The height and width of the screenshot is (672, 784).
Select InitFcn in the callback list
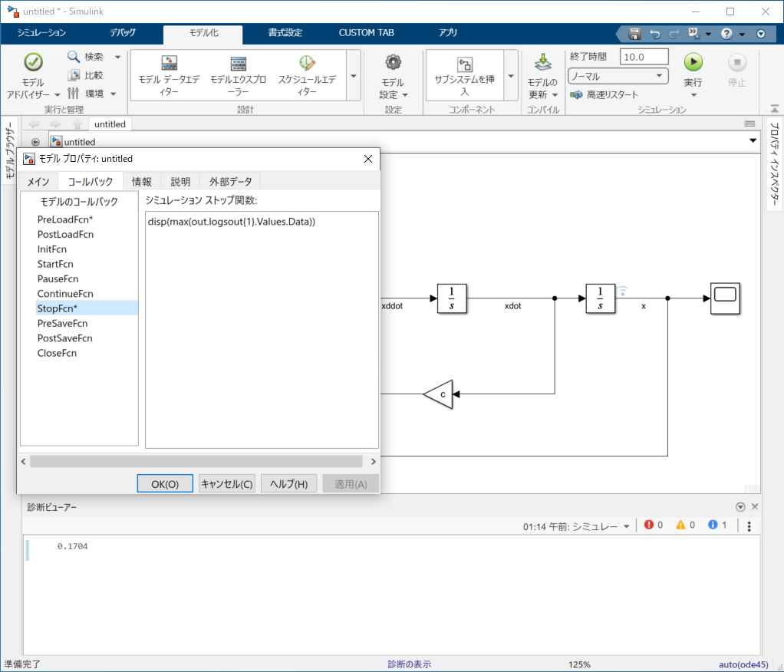(52, 249)
